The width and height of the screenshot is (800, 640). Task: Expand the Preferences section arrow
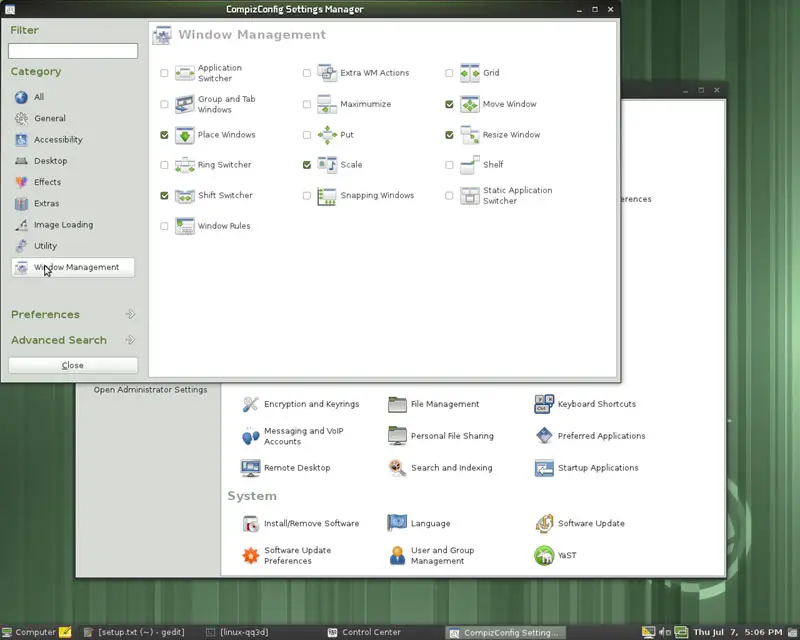(130, 314)
